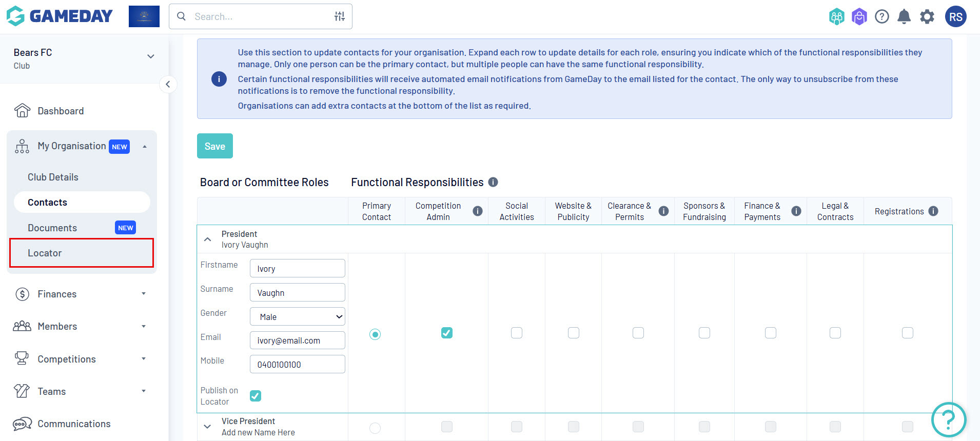Uncheck Competition Admin for President

(x=447, y=333)
